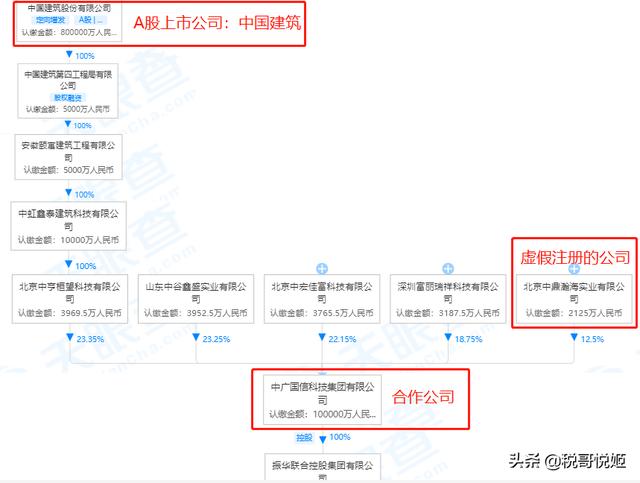Click the A股 tag on 中国建筑股份
The height and width of the screenshot is (483, 640).
coord(91,20)
